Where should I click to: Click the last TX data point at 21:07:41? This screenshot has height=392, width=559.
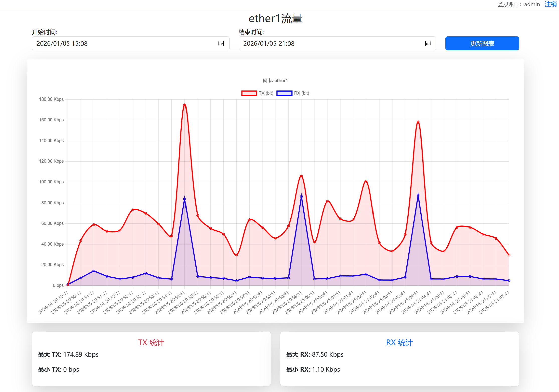tap(509, 255)
